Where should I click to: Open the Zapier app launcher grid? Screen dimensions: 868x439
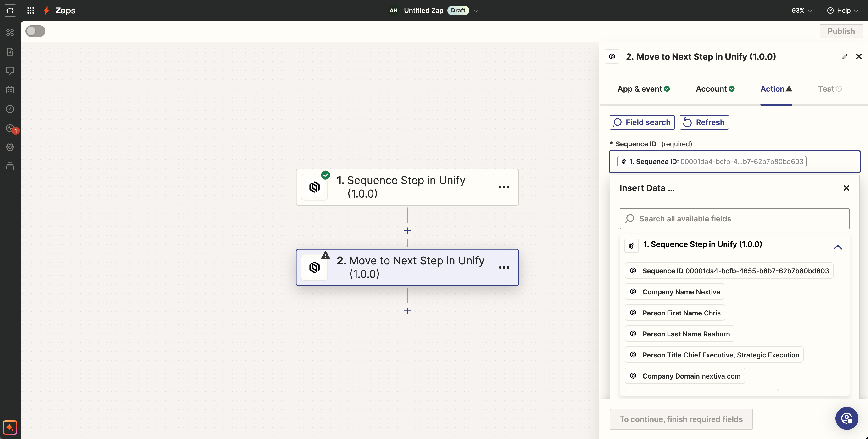click(x=31, y=11)
